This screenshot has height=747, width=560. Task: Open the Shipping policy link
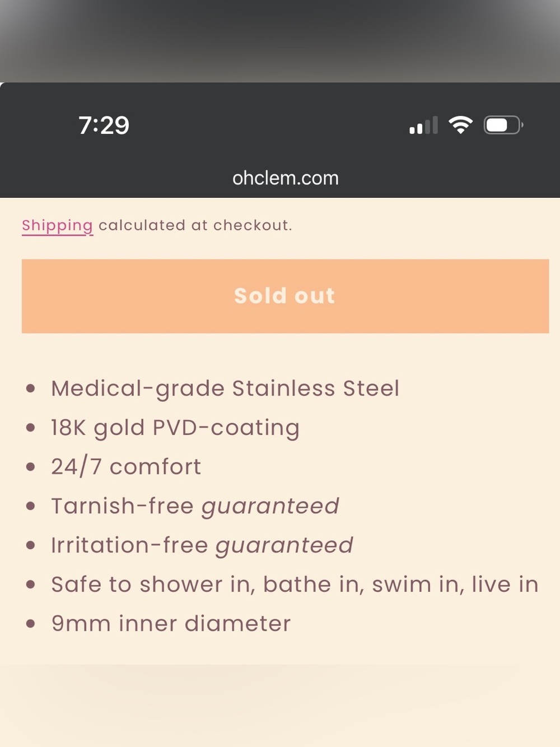(57, 225)
